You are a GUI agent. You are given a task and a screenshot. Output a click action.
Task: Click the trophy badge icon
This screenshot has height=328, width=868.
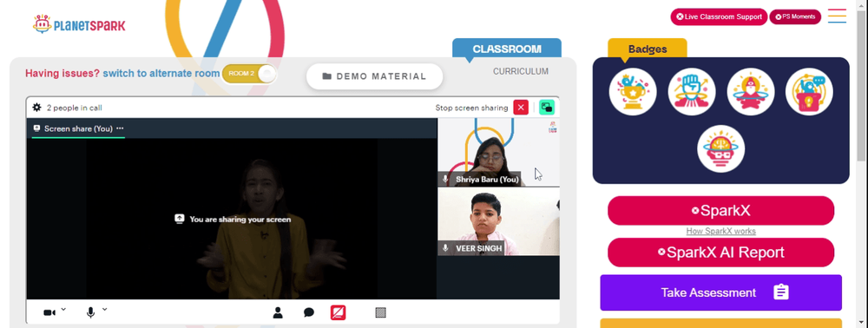pos(633,92)
